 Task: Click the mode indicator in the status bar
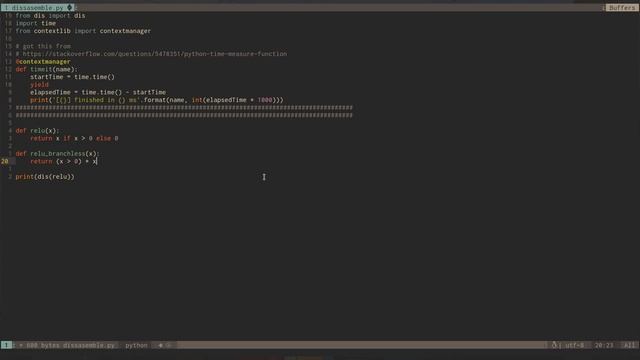pos(6,345)
